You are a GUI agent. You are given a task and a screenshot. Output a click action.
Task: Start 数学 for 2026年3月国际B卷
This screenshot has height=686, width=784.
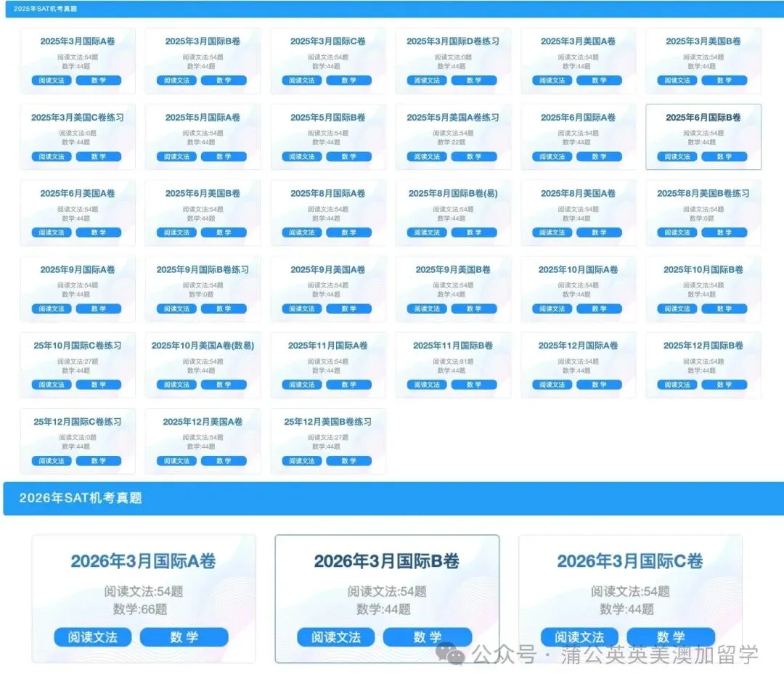[x=428, y=637]
